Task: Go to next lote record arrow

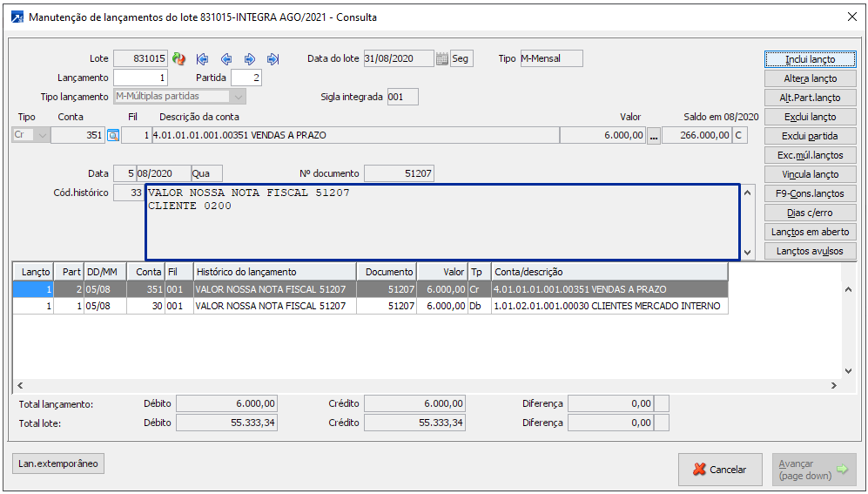Action: (x=250, y=59)
